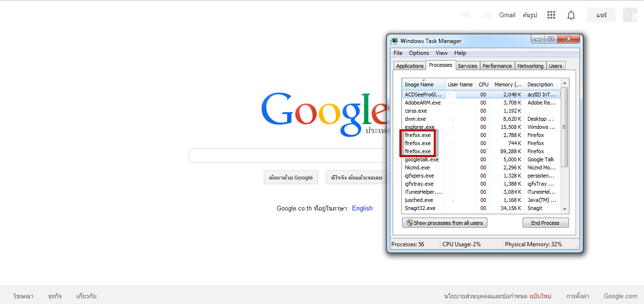Open the Help menu in Task Manager
Viewport: 644px width, 304px height.
pyautogui.click(x=460, y=53)
